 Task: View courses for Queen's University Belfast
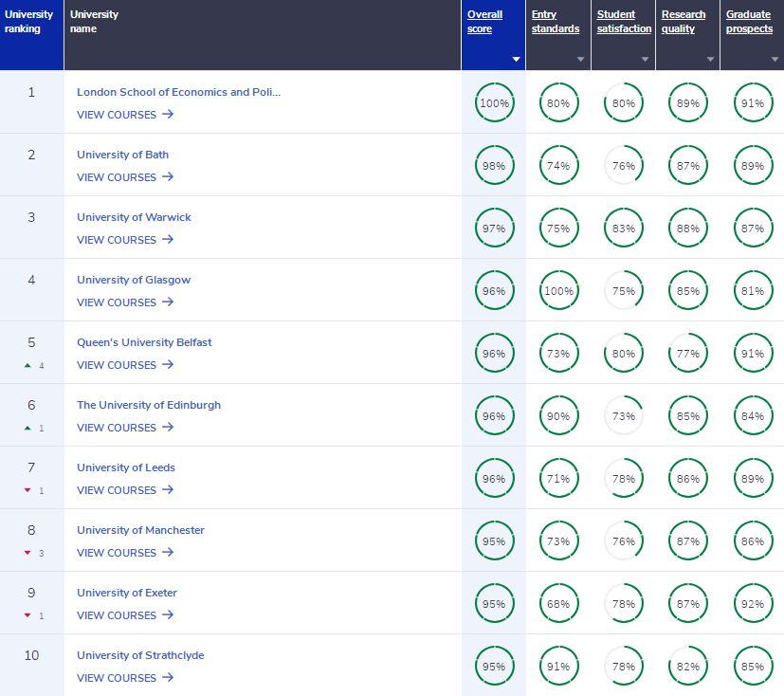pyautogui.click(x=125, y=365)
